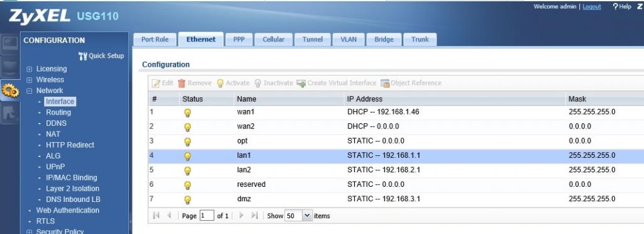644x234 pixels.
Task: Click the Remove trash icon
Action: click(182, 83)
